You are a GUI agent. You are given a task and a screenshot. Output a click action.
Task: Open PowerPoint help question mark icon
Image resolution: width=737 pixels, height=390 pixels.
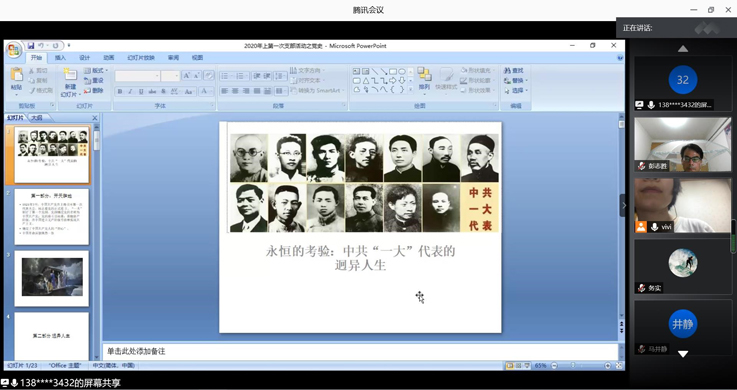(620, 58)
